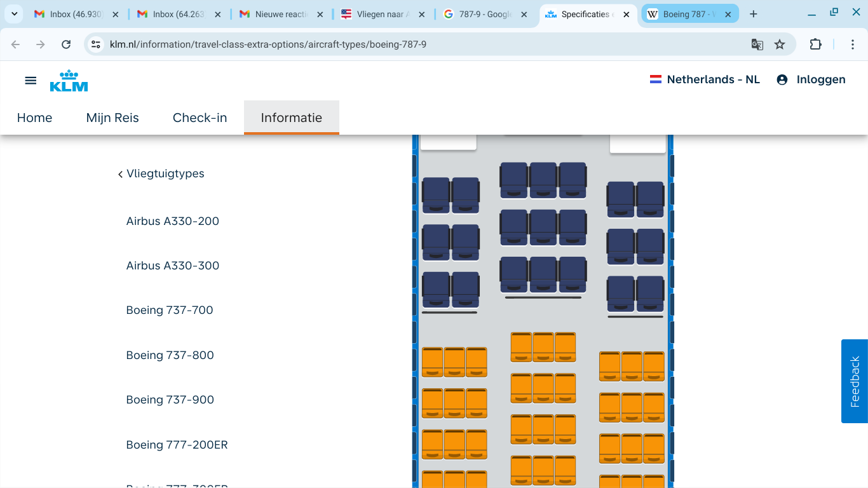Viewport: 868px width, 488px height.
Task: Open the KLM hamburger menu
Action: tap(31, 80)
